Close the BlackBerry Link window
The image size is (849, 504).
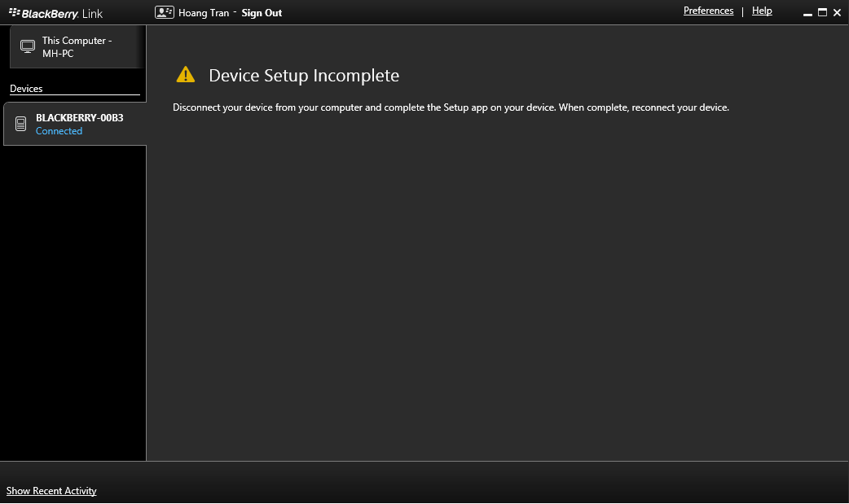point(837,12)
